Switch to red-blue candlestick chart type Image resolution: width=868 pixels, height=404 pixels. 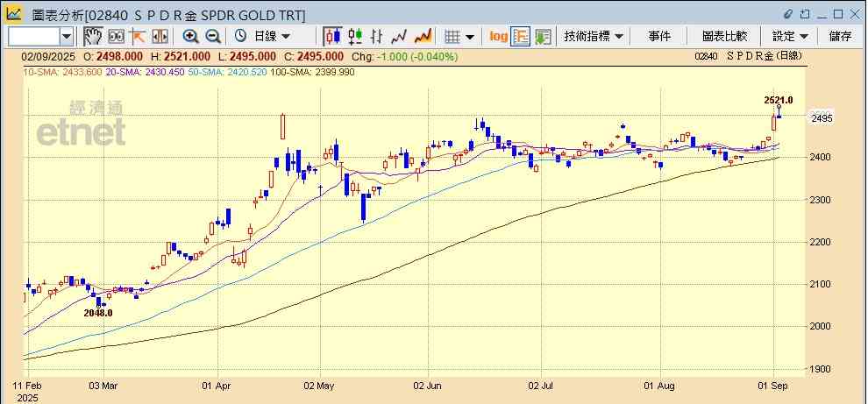[x=332, y=37]
